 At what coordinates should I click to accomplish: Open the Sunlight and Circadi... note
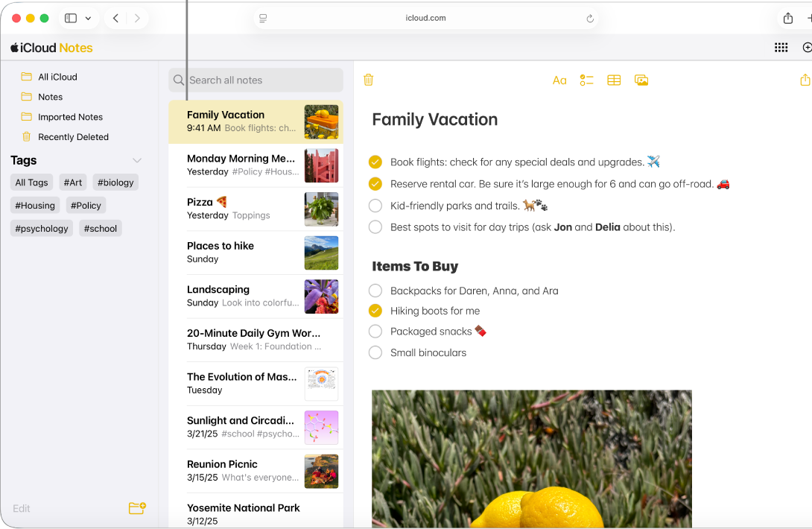[x=256, y=427]
